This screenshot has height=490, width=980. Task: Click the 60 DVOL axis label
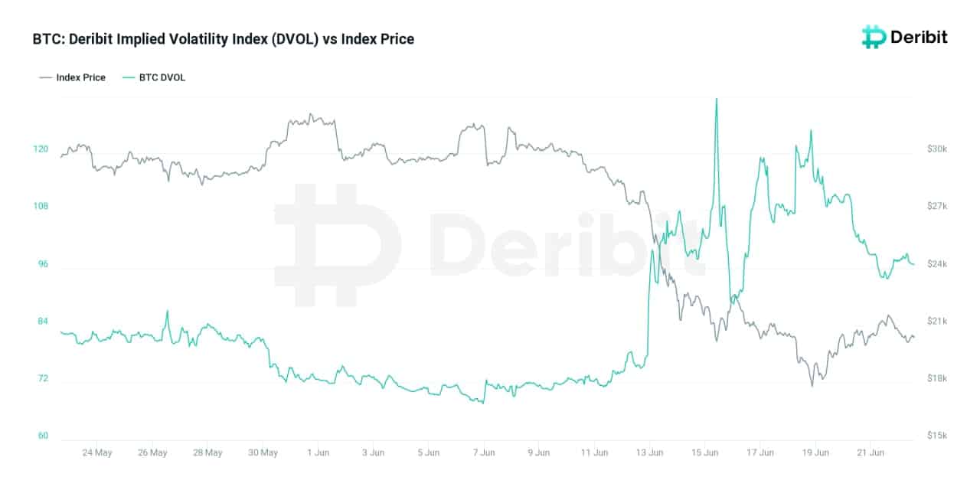click(43, 436)
